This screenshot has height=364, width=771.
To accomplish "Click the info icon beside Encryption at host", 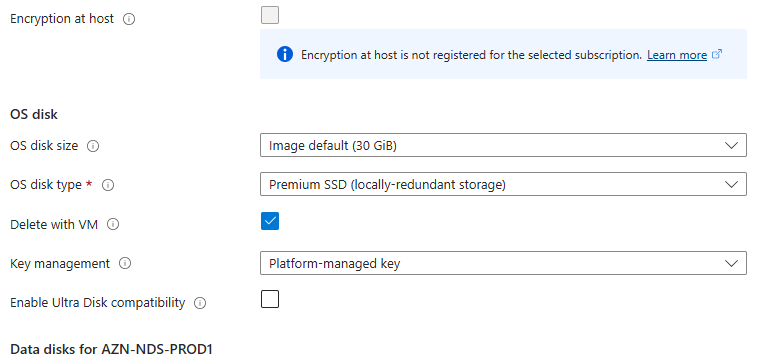I will (129, 19).
